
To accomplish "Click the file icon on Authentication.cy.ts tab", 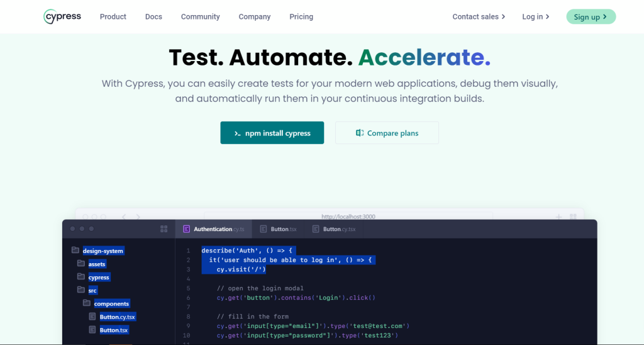I will (x=186, y=229).
